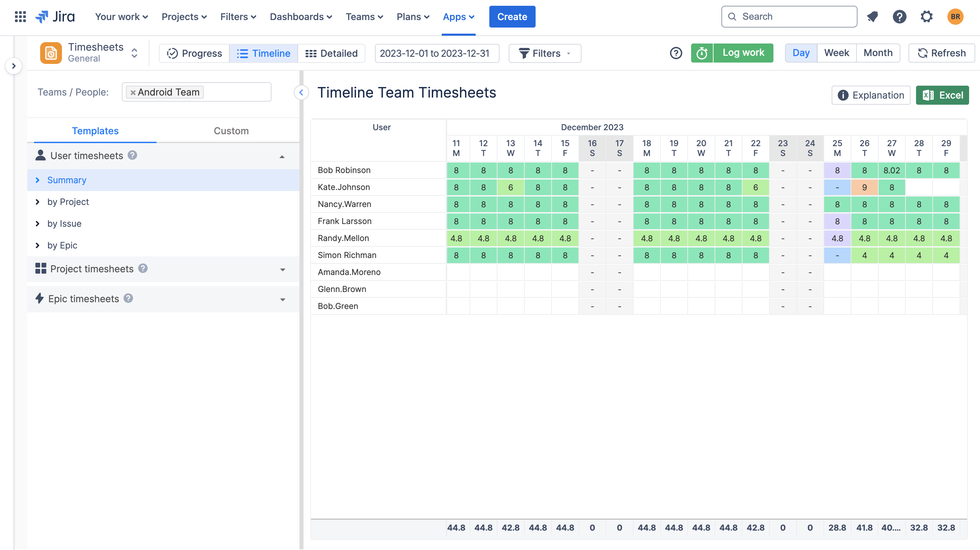Collapse the User timesheets section
The width and height of the screenshot is (980, 550).
pyautogui.click(x=282, y=156)
